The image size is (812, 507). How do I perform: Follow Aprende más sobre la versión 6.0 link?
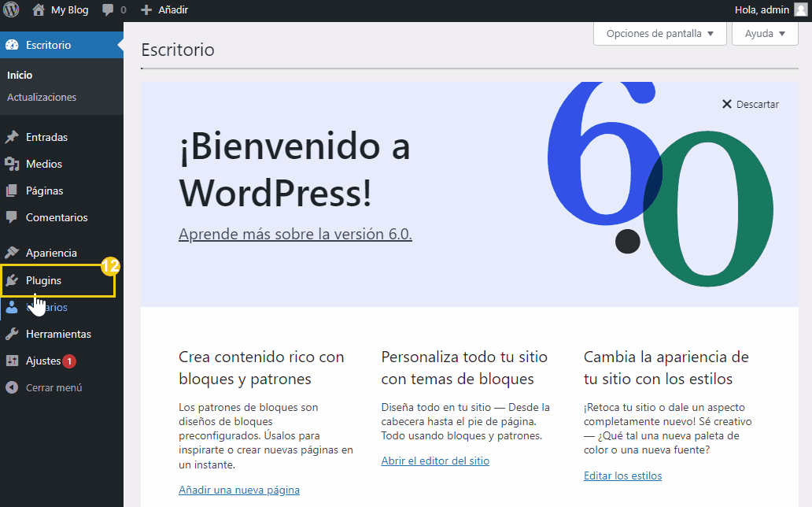(x=295, y=235)
